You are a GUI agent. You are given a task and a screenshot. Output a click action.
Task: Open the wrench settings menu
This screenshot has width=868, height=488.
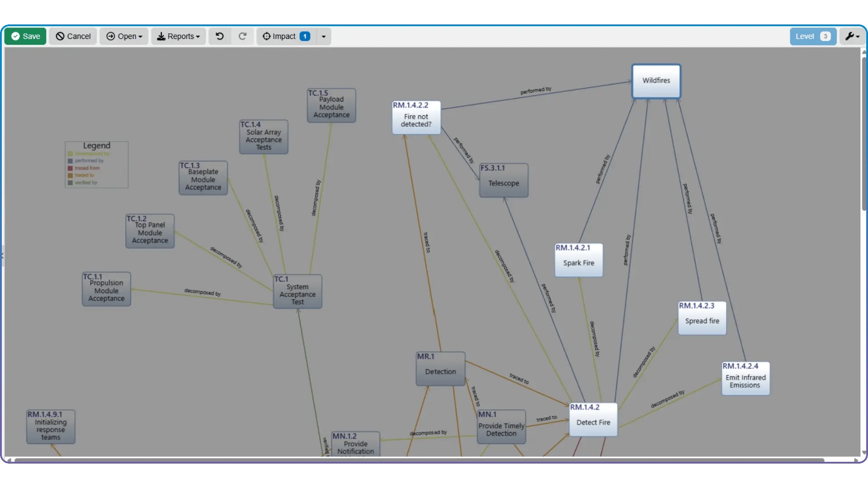pos(852,36)
